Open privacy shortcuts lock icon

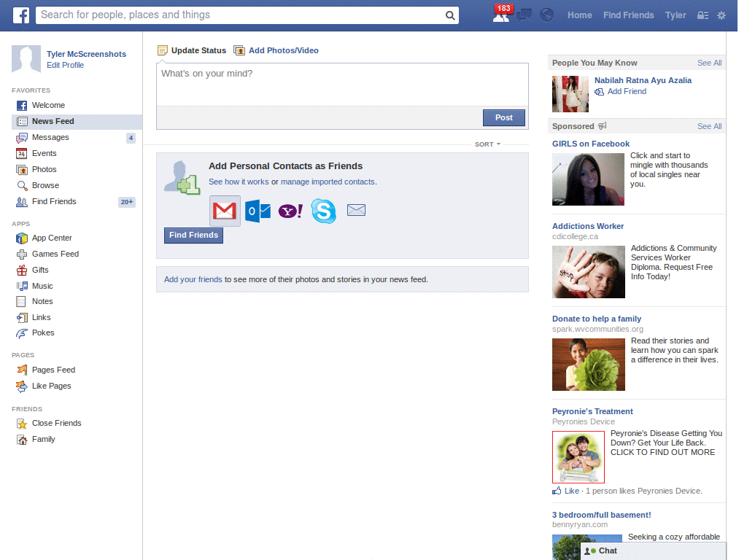703,15
